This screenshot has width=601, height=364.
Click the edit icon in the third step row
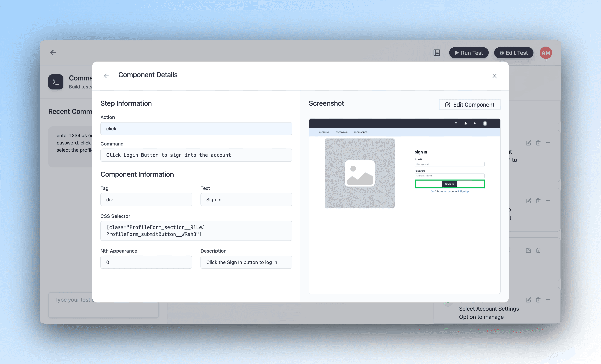pyautogui.click(x=528, y=250)
